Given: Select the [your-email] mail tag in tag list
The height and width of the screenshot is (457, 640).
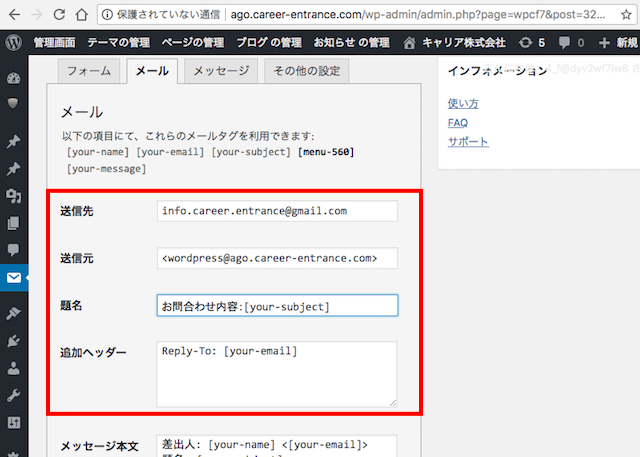Looking at the screenshot, I should [x=170, y=152].
